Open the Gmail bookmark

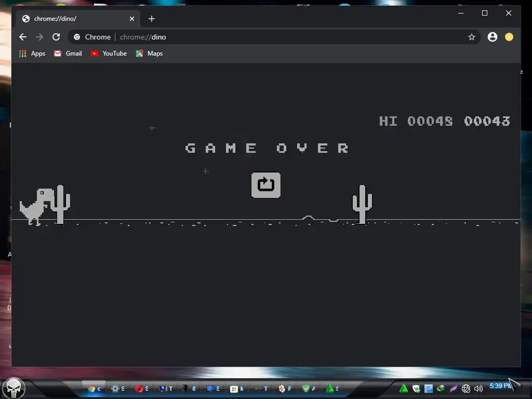[x=68, y=54]
